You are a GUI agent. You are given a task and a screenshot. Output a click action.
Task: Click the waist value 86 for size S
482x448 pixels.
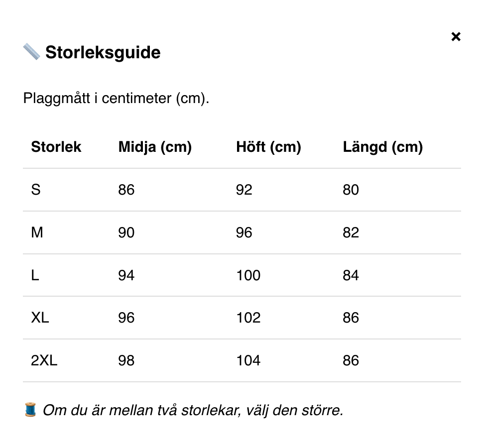[x=125, y=190]
